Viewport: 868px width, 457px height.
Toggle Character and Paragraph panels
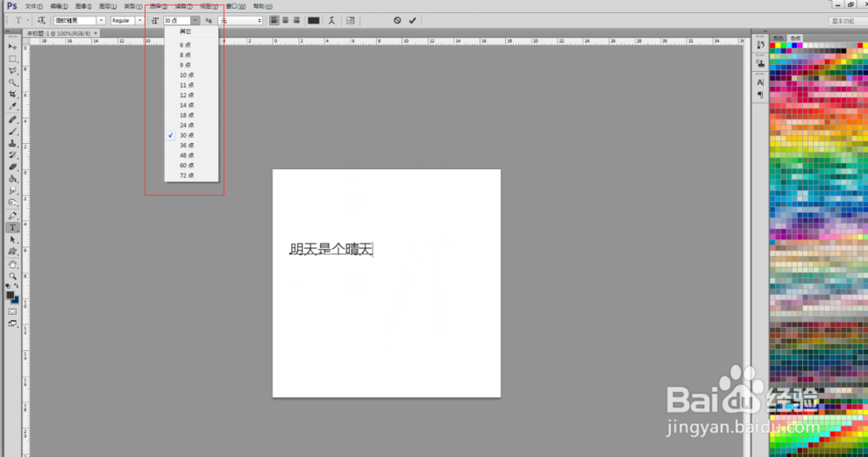351,21
